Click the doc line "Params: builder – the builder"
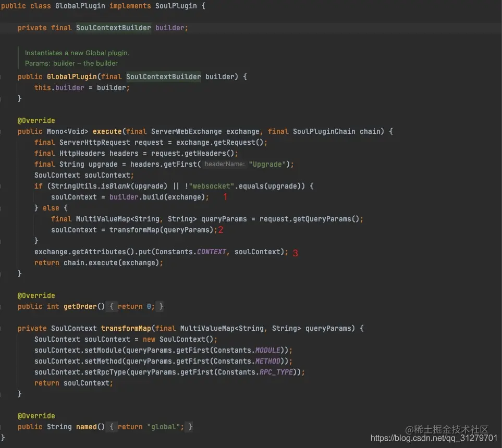The width and height of the screenshot is (502, 448). coord(71,64)
